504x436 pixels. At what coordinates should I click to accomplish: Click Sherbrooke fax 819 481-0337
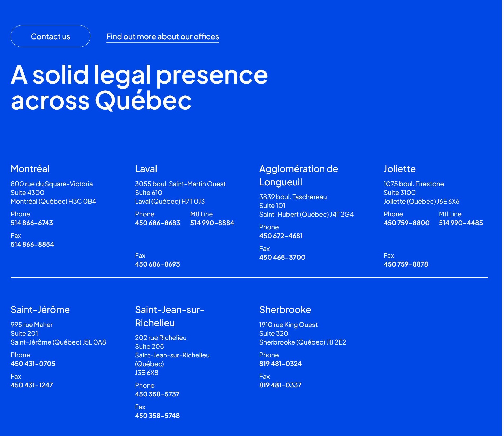280,385
